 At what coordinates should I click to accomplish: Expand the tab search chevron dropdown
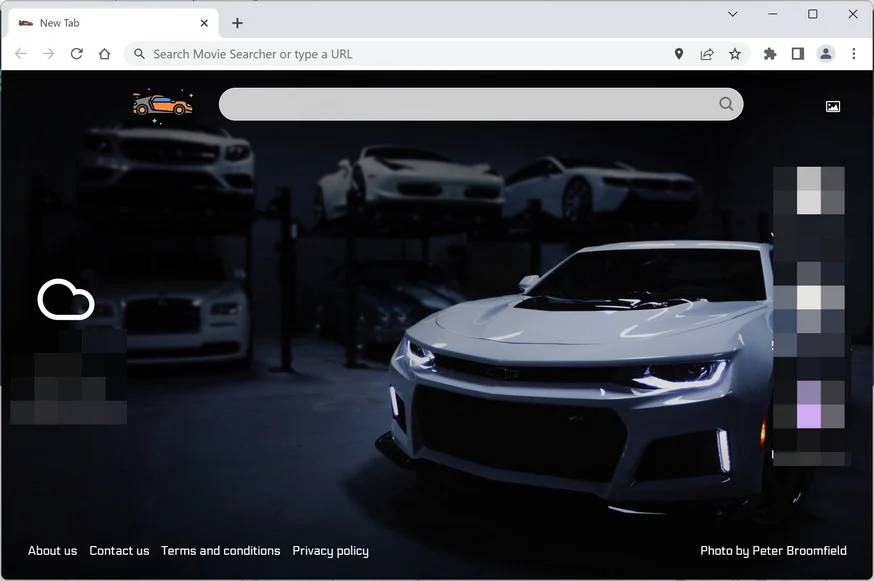[x=733, y=14]
